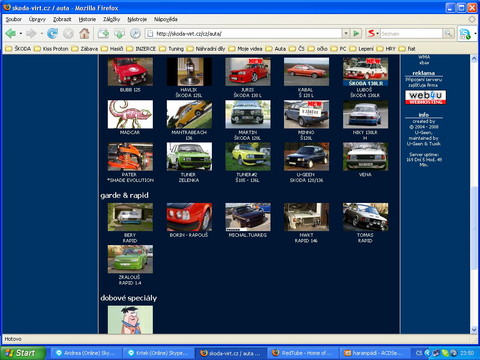Click the History clock toolbar icon
480x360 pixels.
(135, 33)
